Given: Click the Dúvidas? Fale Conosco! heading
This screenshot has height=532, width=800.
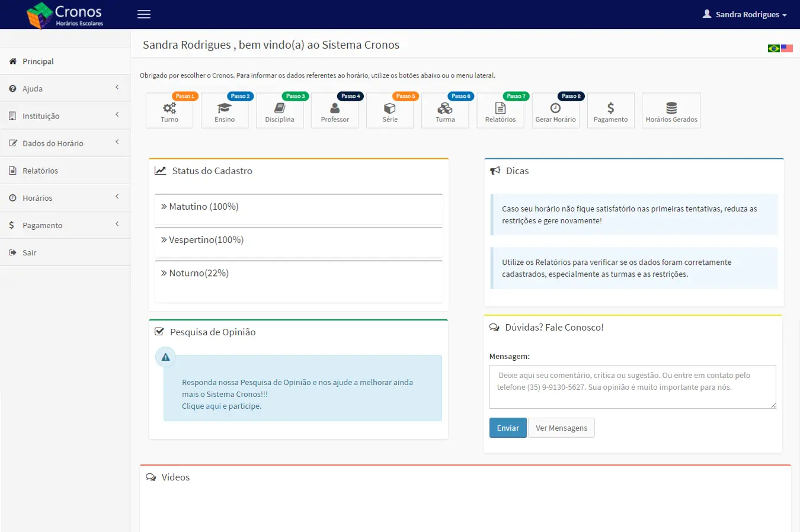Looking at the screenshot, I should 554,327.
